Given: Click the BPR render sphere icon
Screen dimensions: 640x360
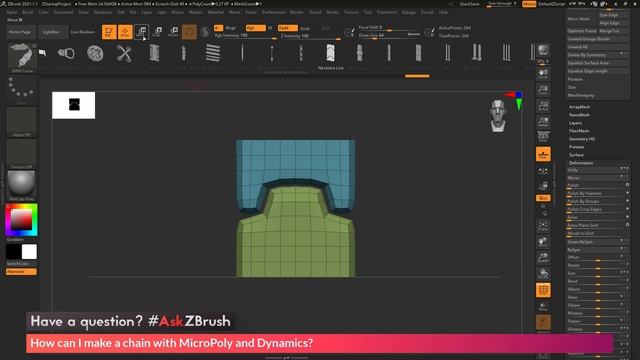Looking at the screenshot, I should click(x=543, y=51).
